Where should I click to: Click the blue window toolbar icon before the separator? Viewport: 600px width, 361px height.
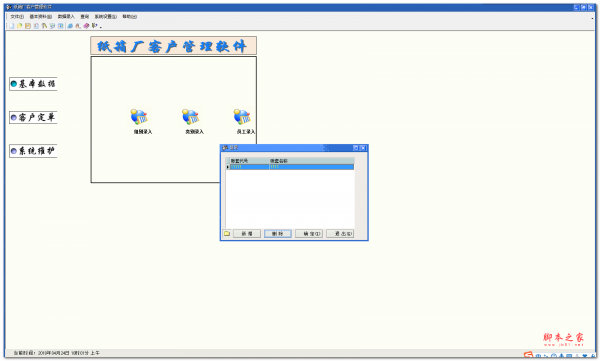(x=60, y=26)
